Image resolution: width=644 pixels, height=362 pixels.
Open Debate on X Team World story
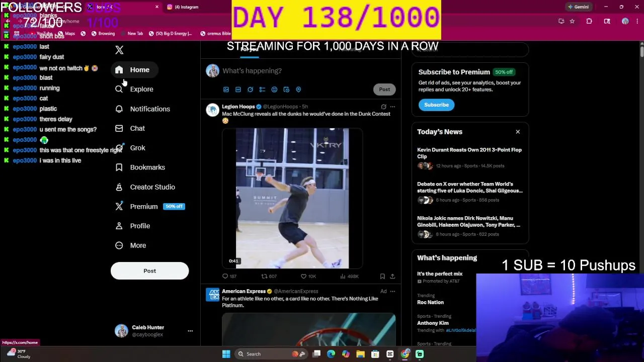(470, 192)
